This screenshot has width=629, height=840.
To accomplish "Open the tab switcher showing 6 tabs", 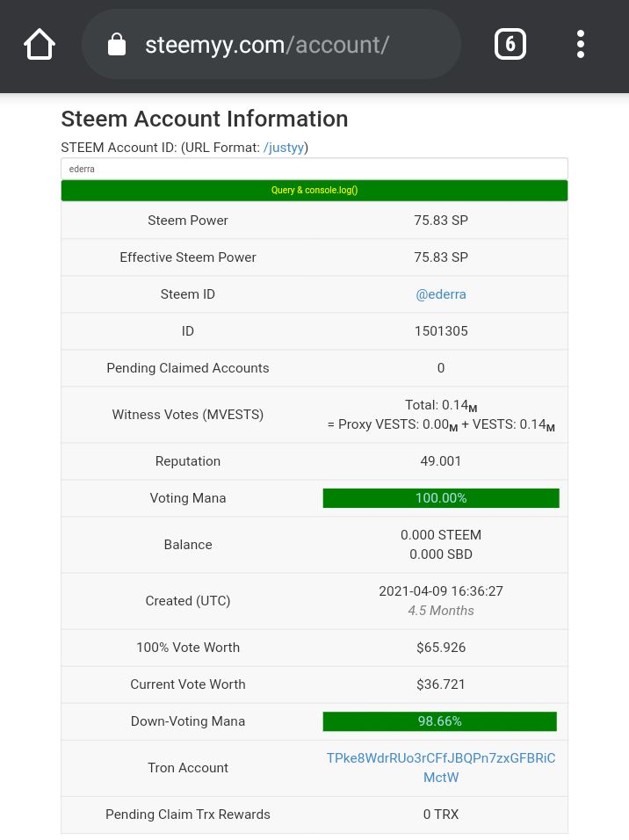I will coord(510,44).
